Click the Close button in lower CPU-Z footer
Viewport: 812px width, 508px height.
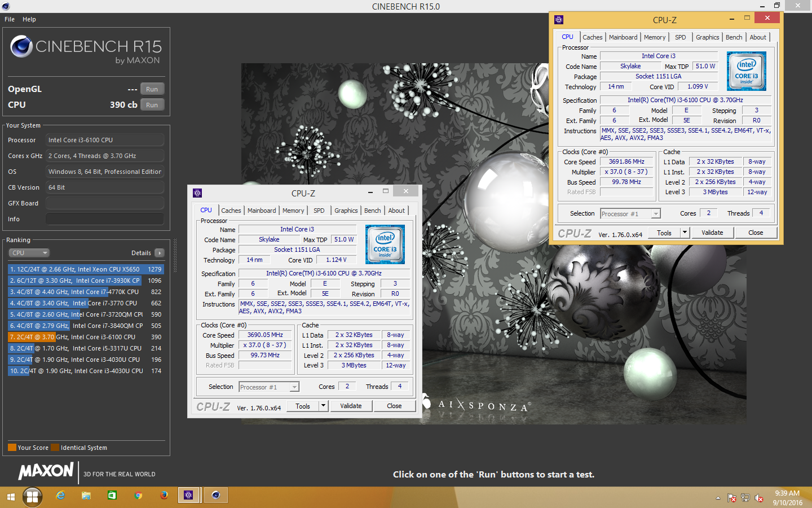[x=394, y=406]
